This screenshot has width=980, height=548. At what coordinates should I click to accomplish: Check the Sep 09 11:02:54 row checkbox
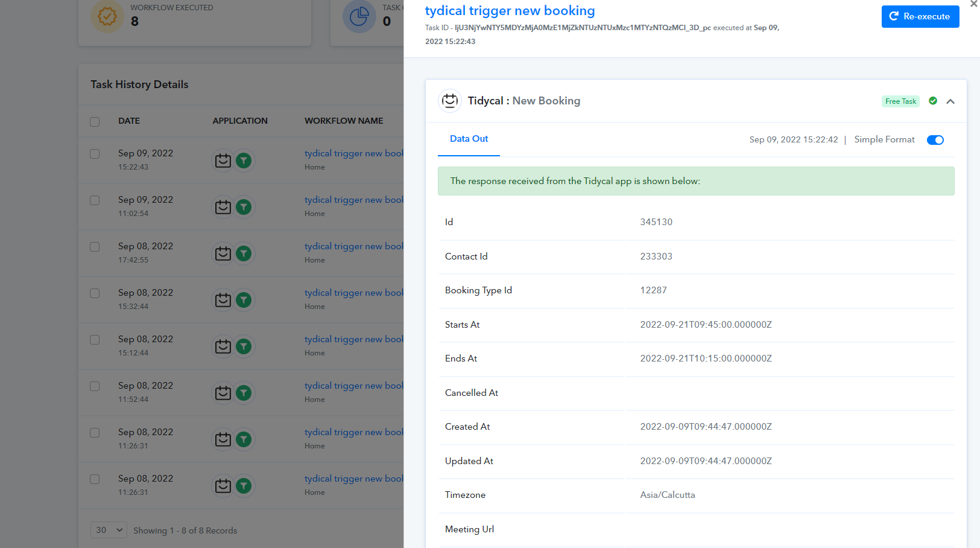[95, 200]
